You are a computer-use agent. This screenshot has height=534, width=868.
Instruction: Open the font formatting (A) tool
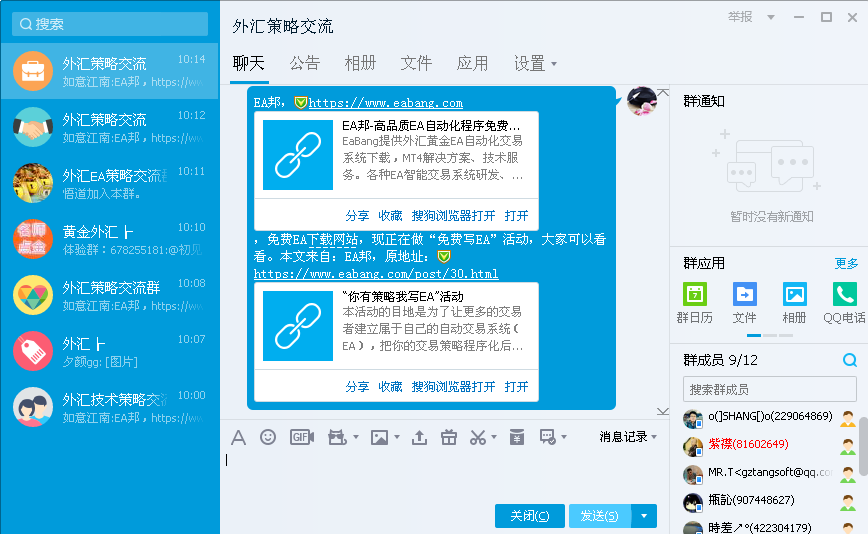239,438
